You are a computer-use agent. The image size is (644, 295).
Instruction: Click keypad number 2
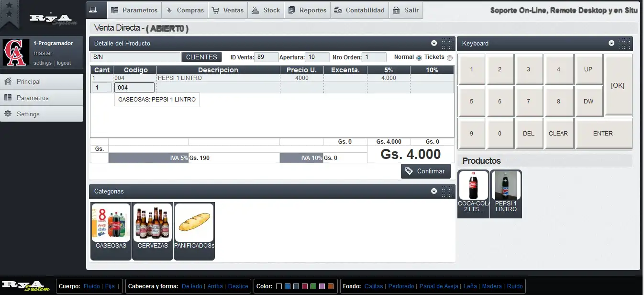(x=500, y=69)
